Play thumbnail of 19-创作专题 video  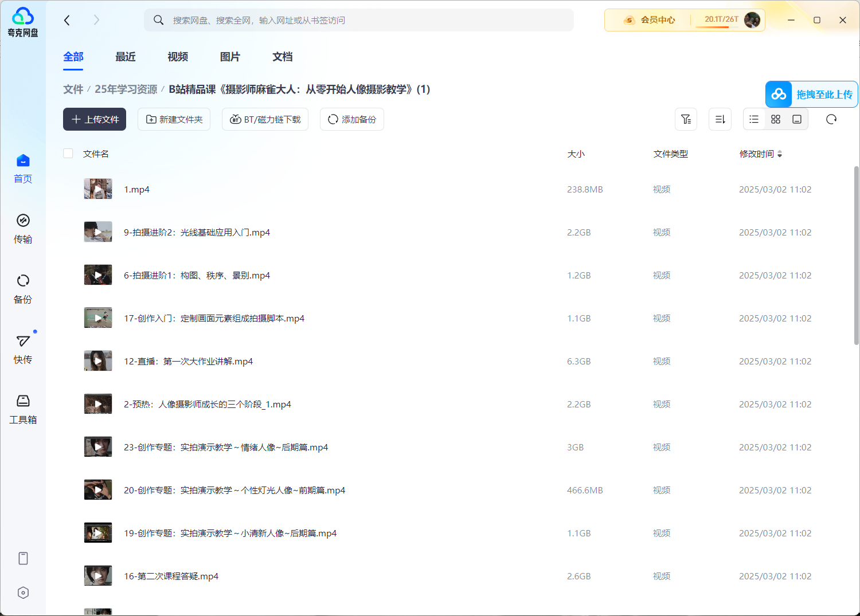click(x=98, y=532)
